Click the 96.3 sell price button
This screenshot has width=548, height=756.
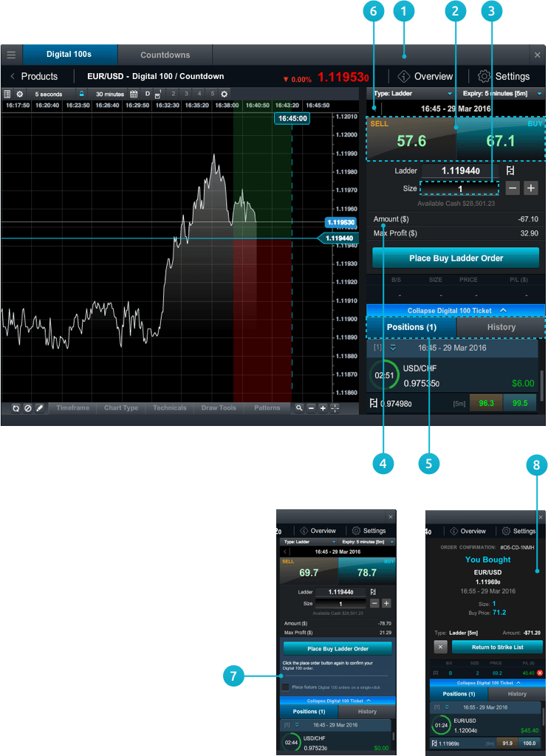(486, 403)
